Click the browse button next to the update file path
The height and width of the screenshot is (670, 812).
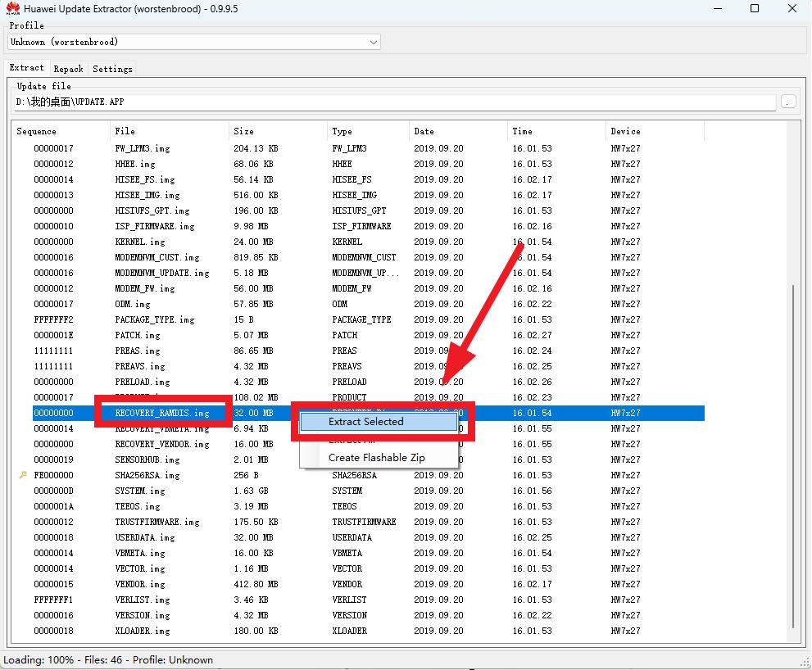(787, 102)
